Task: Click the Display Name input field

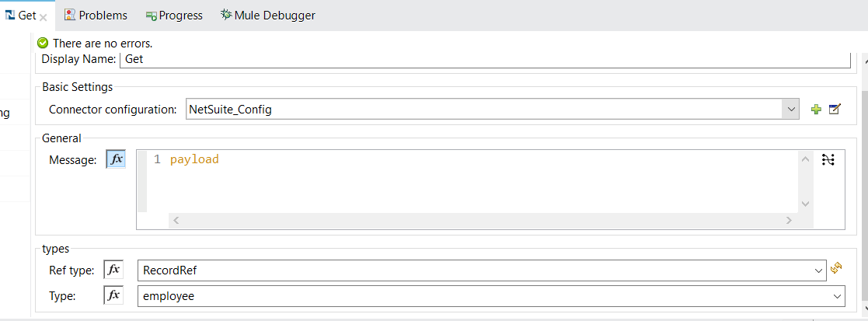Action: [485, 58]
